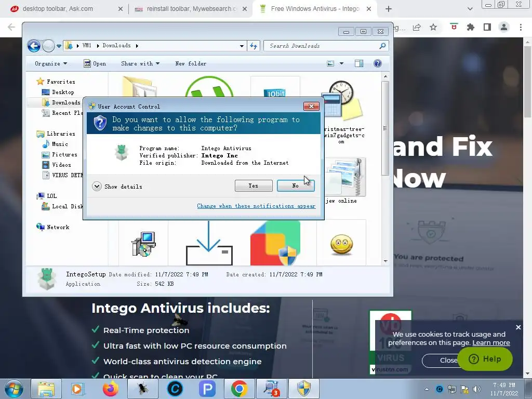Open Explorer help question mark icon
Viewport: 532px width, 399px height.
pyautogui.click(x=377, y=63)
